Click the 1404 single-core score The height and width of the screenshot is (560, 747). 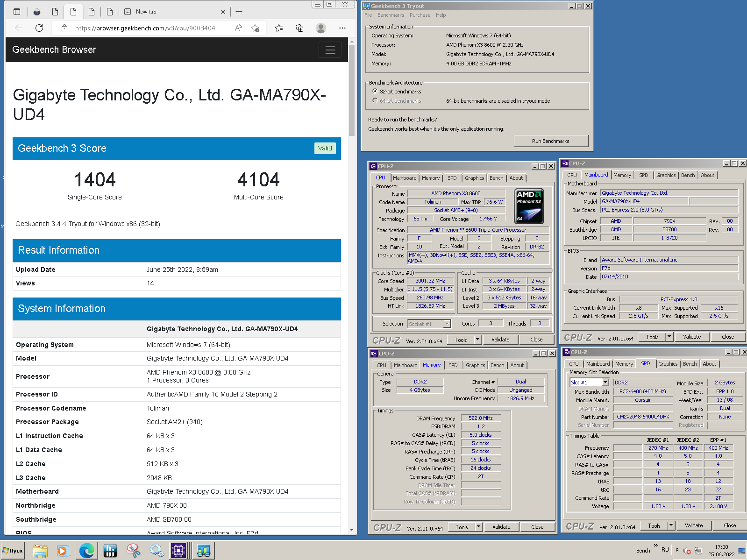tap(95, 180)
